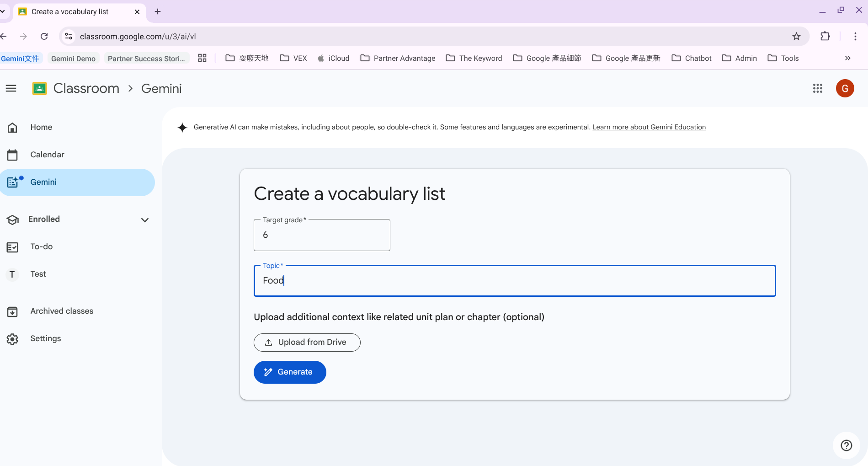Select To-do in the sidebar
The image size is (868, 466).
point(41,246)
